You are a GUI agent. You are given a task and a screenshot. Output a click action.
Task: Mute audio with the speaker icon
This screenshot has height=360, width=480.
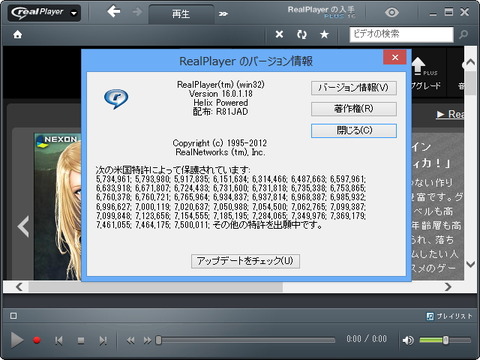click(x=408, y=340)
